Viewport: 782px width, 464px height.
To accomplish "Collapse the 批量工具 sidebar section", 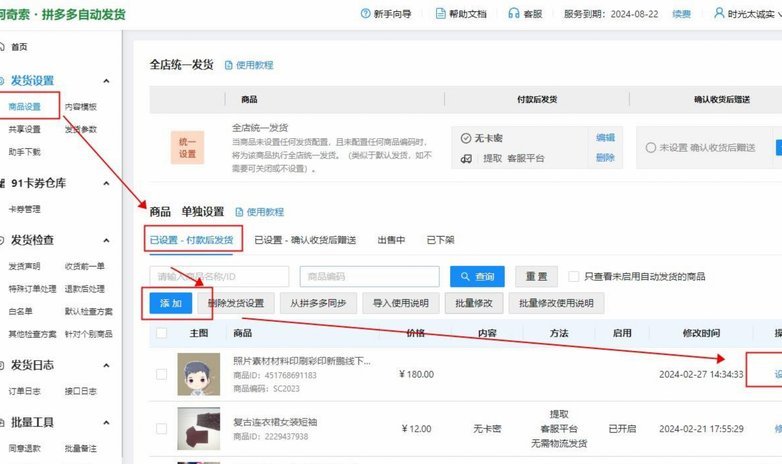I will [x=106, y=423].
